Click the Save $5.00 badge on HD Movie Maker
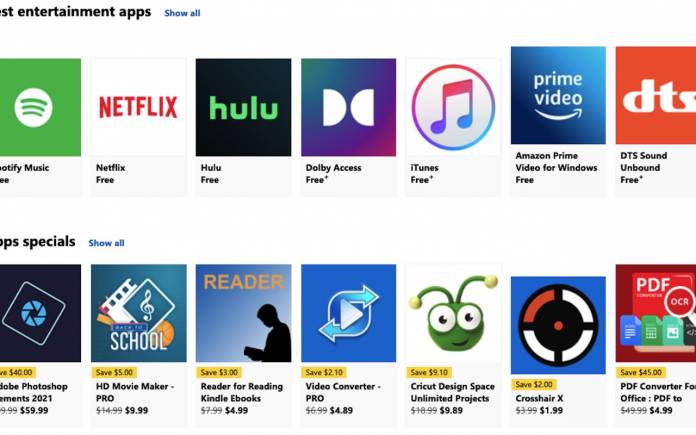Image resolution: width=696 pixels, height=435 pixels. [x=114, y=372]
